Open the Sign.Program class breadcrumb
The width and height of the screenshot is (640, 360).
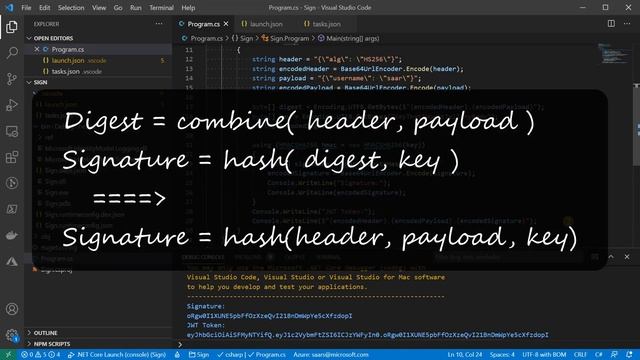click(x=285, y=38)
